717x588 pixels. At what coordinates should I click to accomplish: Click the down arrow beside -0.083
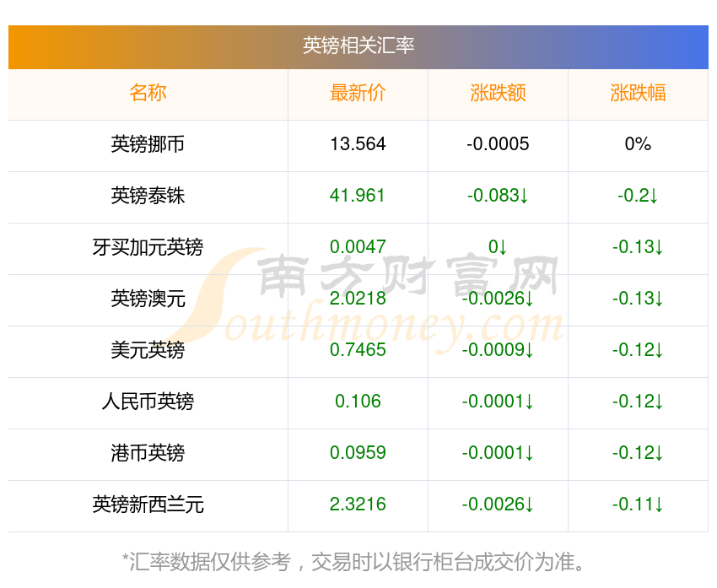coord(524,197)
